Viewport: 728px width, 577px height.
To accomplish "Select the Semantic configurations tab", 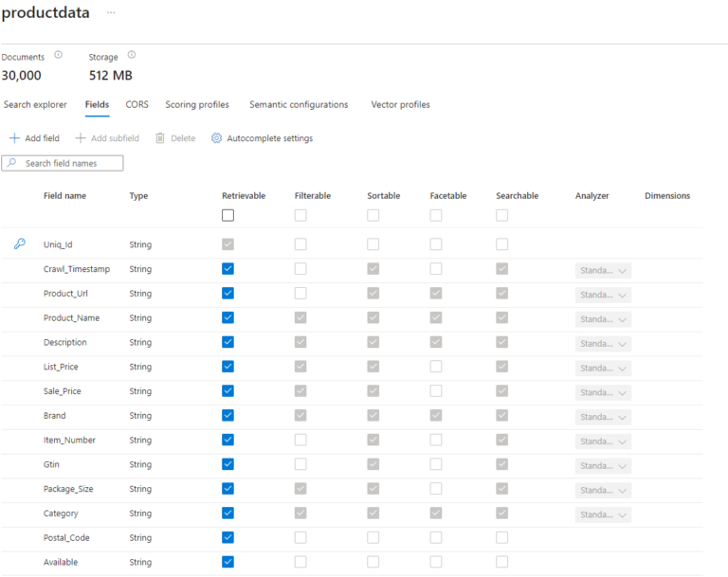I will [x=299, y=105].
